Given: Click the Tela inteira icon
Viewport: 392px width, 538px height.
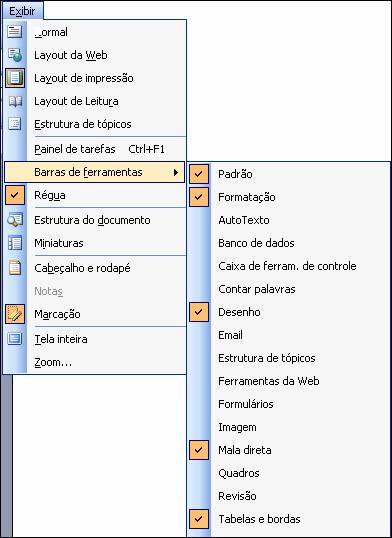Looking at the screenshot, I should click(x=14, y=339).
